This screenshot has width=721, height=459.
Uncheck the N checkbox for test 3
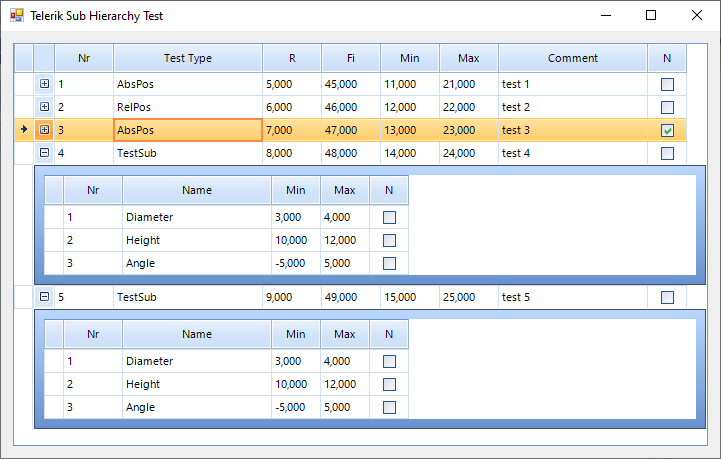coord(667,130)
